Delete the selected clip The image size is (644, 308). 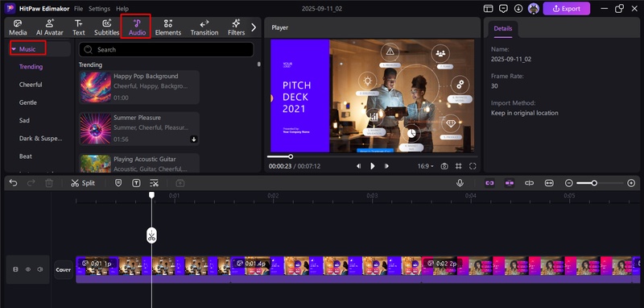click(x=49, y=183)
